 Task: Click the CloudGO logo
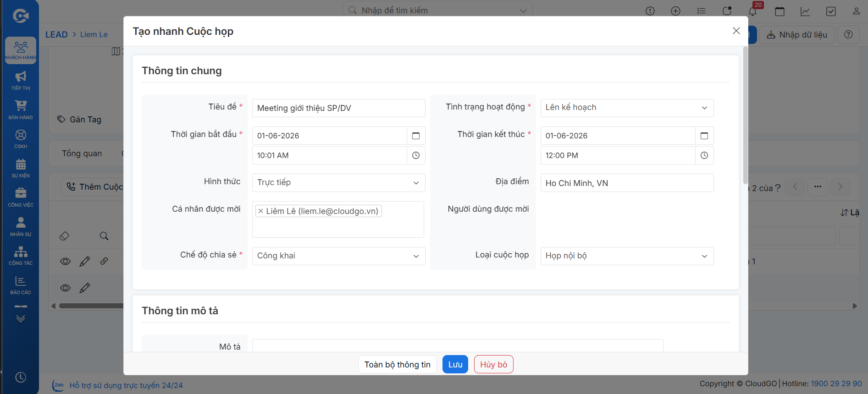click(21, 16)
